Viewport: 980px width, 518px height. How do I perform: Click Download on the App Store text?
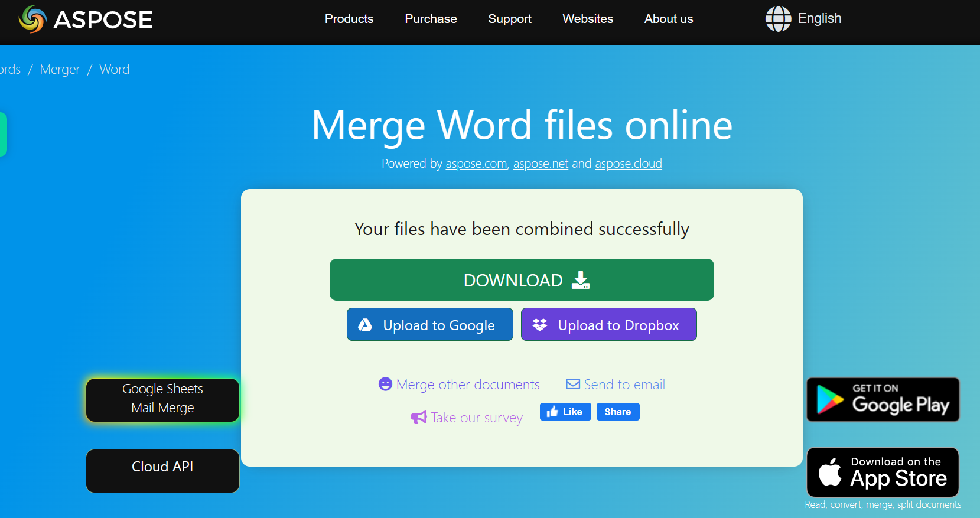pyautogui.click(x=898, y=472)
